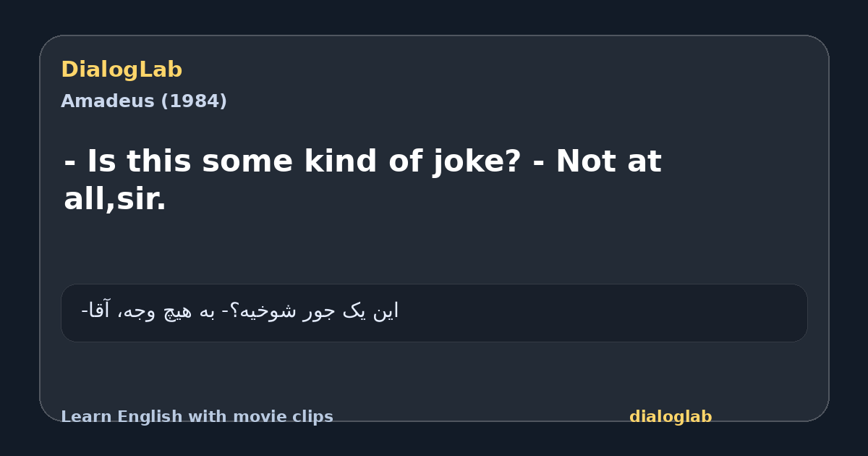Viewport: 868px width, 456px height.
Task: Click the DialogLab logo title
Action: 122,70
